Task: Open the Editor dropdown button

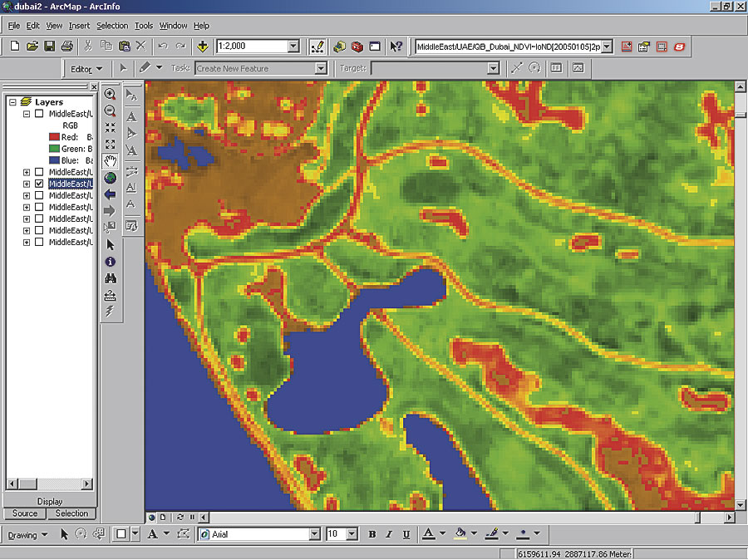Action: (x=87, y=68)
